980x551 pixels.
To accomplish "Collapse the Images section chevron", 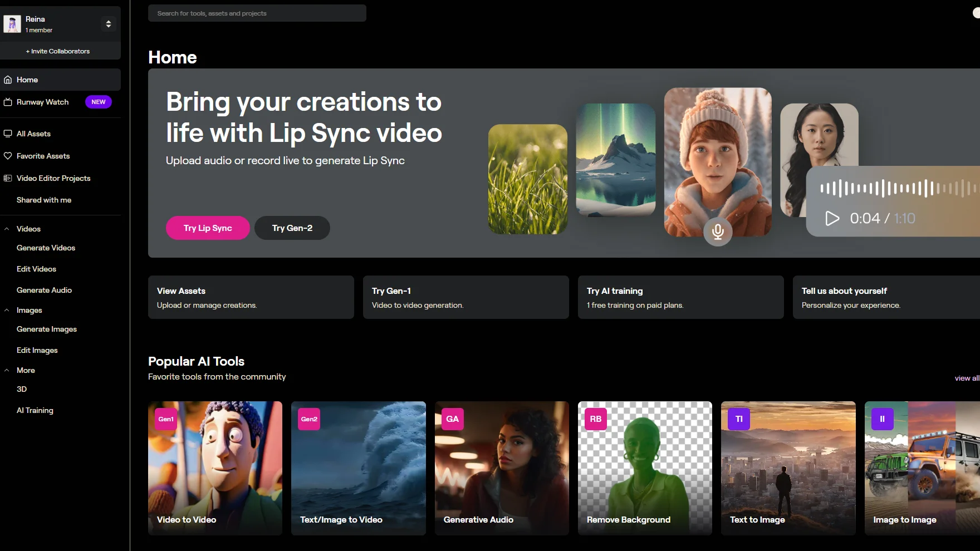I will pos(7,310).
